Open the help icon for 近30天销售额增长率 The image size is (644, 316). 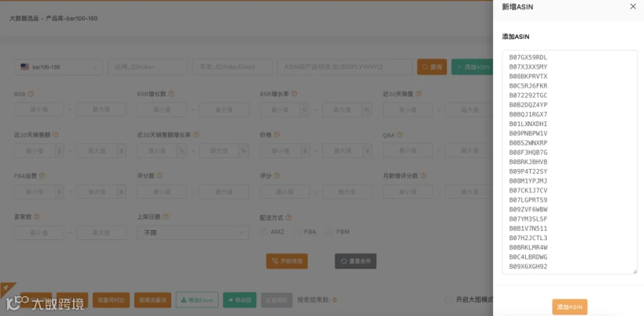(x=196, y=135)
